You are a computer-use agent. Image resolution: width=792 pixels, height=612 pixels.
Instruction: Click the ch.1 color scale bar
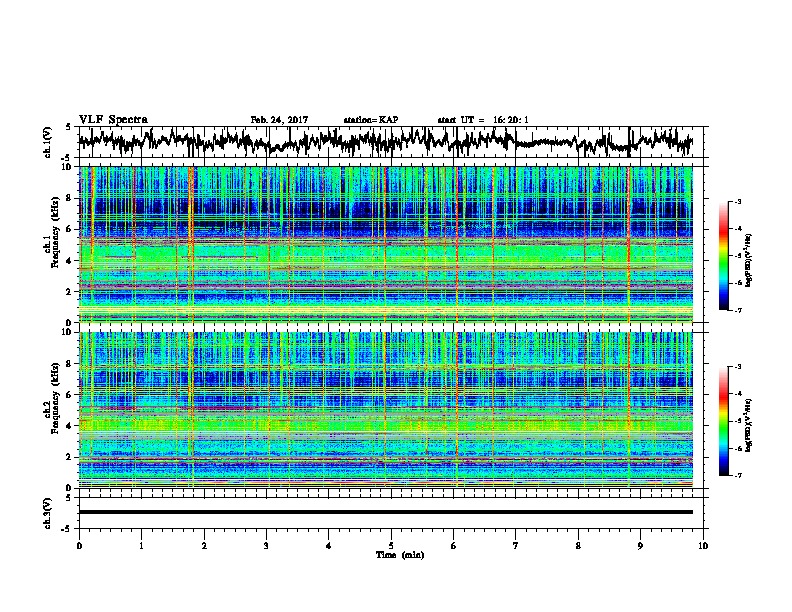click(x=723, y=256)
